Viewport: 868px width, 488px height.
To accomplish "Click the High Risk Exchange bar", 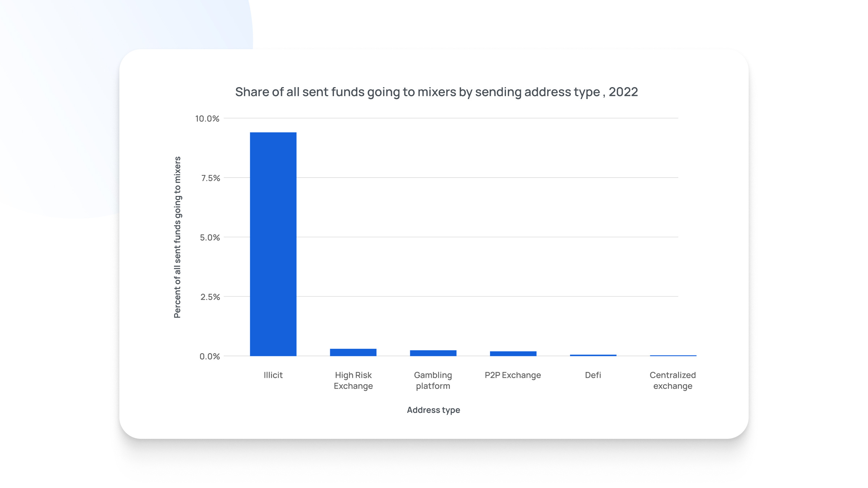I will (353, 352).
